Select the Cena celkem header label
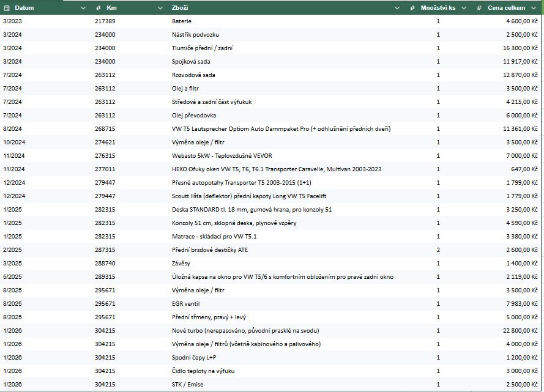This screenshot has width=544, height=392. pos(505,8)
